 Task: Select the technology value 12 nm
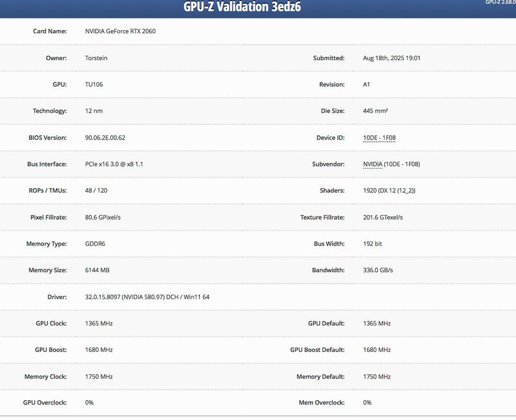click(94, 111)
